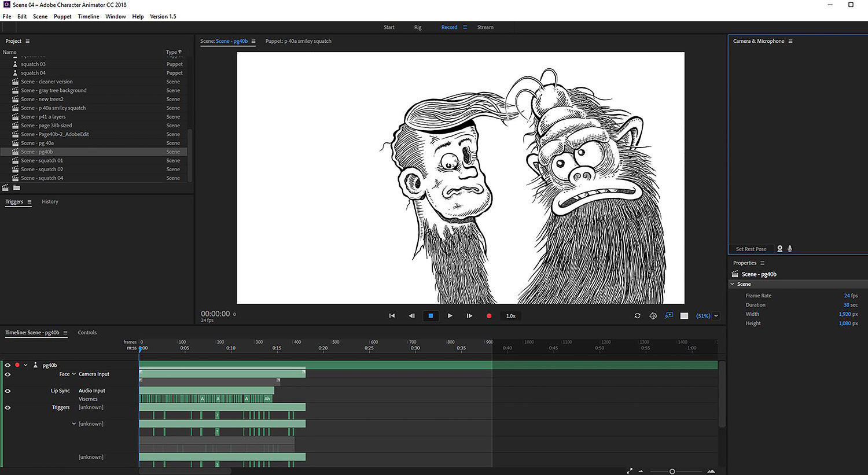The image size is (868, 475).
Task: Toggle the webcam input in Camera panel
Action: coord(779,249)
